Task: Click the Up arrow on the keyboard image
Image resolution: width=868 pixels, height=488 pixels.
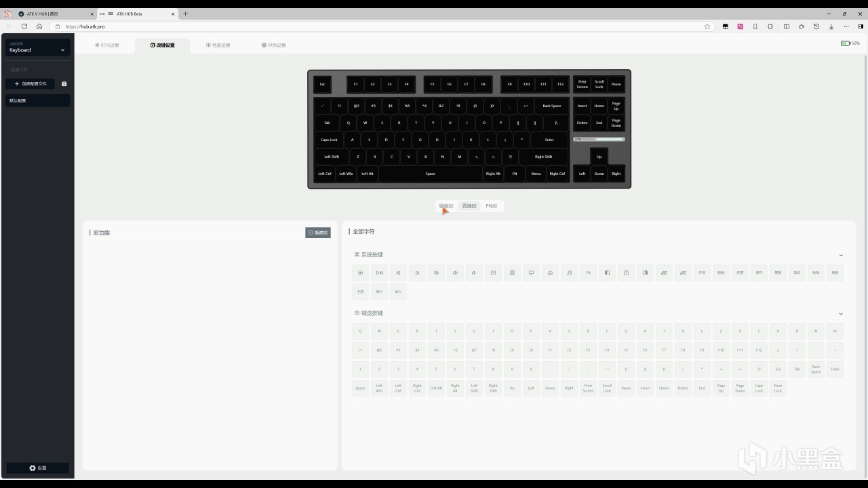Action: tap(599, 157)
